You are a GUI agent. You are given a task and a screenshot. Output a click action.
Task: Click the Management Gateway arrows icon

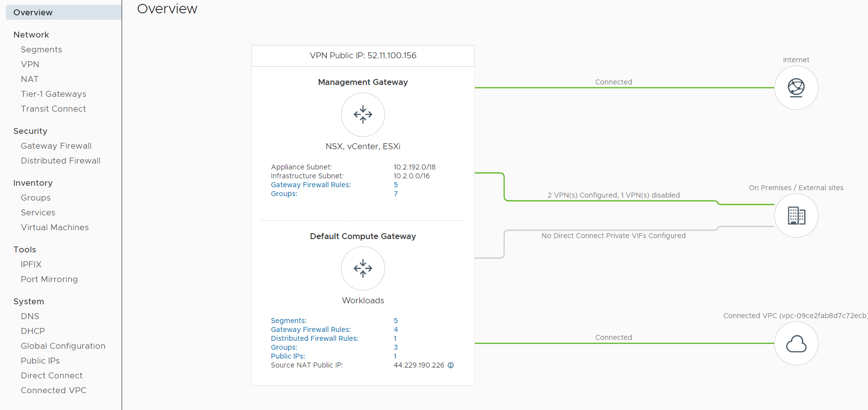pyautogui.click(x=363, y=115)
